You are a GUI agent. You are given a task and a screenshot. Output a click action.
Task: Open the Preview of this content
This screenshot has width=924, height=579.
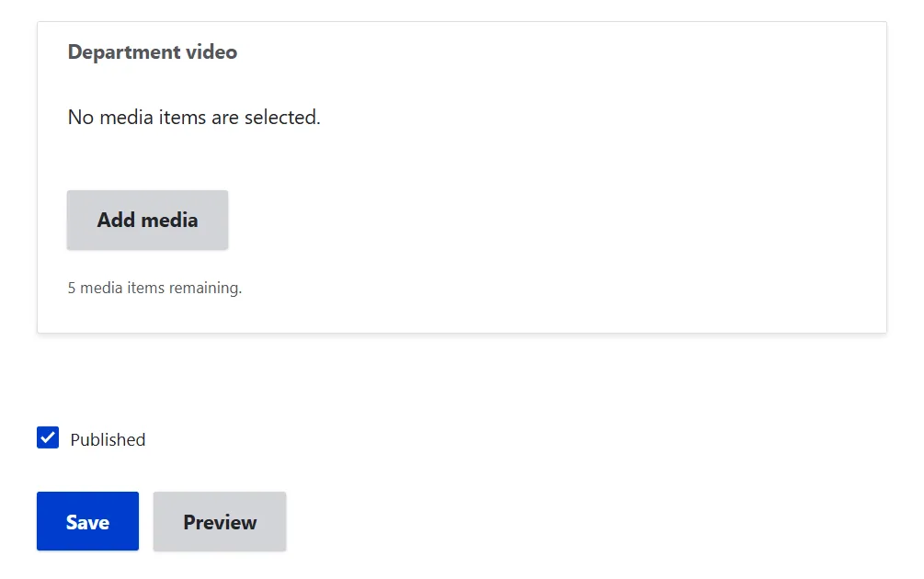220,521
